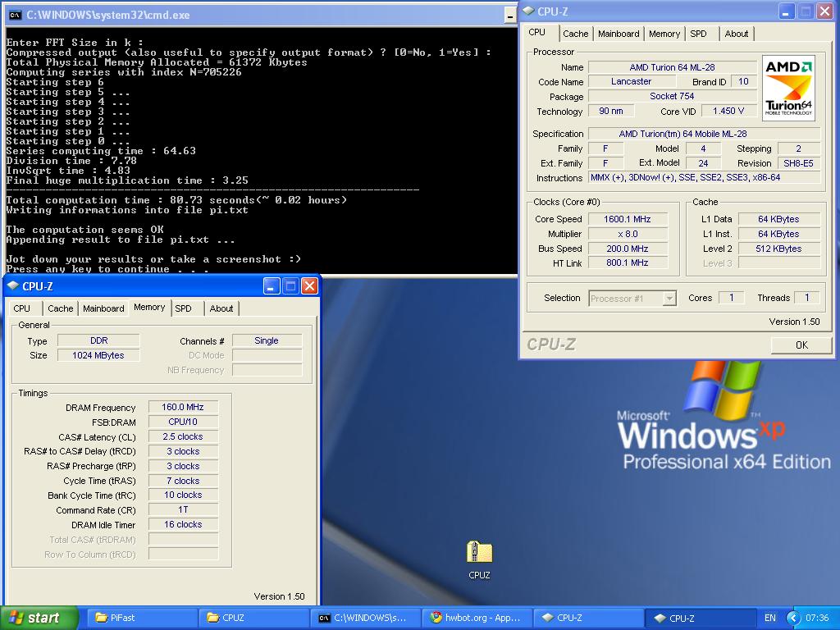840x630 pixels.
Task: Open CPU tab in memory CPU-Z window
Action: [22, 308]
